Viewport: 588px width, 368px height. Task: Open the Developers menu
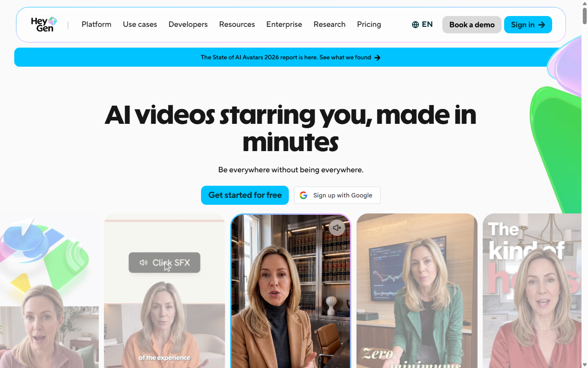tap(188, 24)
